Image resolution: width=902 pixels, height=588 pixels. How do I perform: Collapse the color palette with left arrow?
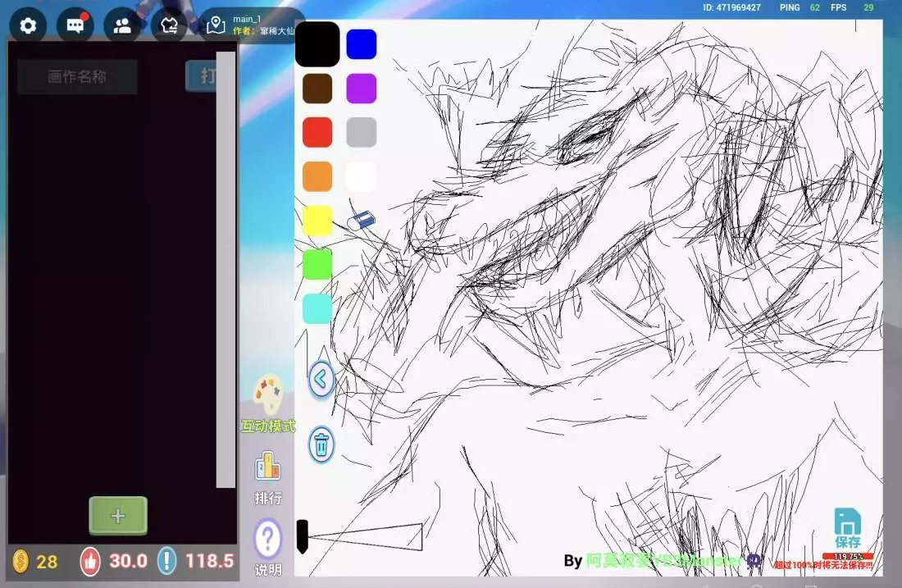click(321, 380)
